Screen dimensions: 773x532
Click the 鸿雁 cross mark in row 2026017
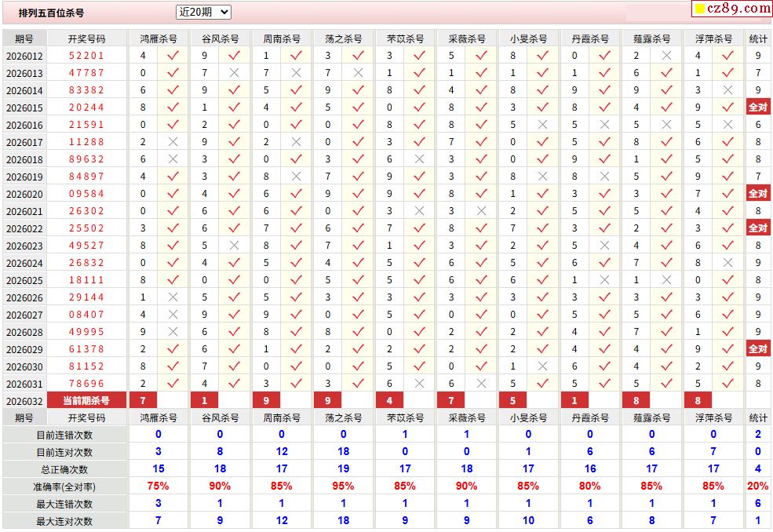[x=173, y=142]
